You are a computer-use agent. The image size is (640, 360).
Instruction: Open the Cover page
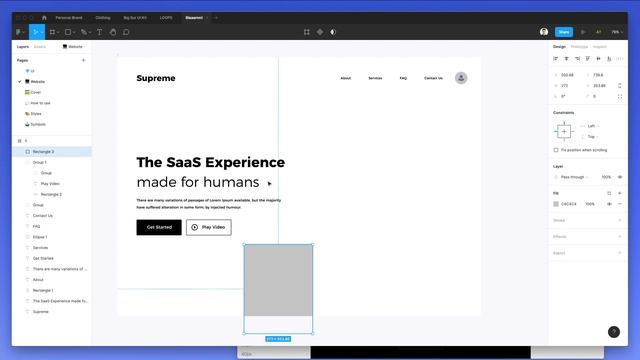(x=36, y=92)
